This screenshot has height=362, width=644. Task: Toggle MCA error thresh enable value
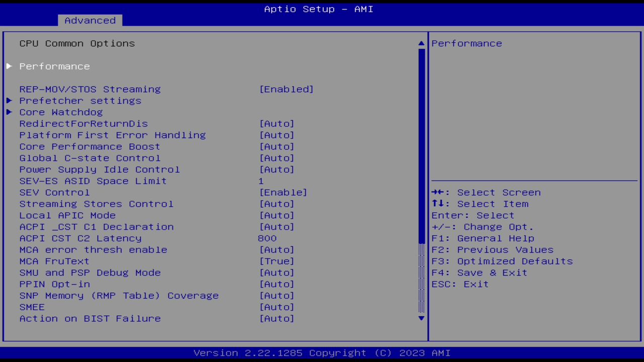pyautogui.click(x=277, y=250)
